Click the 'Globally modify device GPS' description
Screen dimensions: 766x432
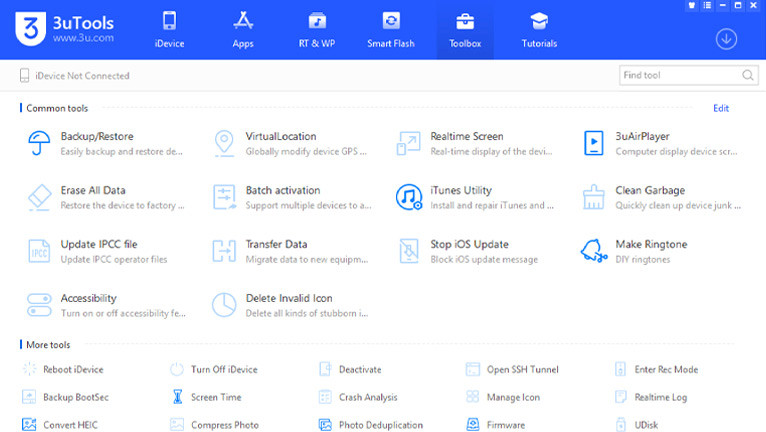(306, 151)
